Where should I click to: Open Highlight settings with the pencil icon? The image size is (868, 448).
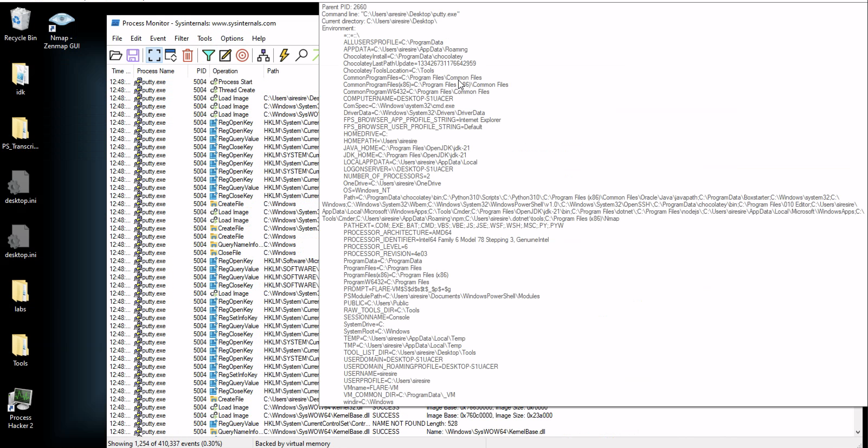[225, 55]
